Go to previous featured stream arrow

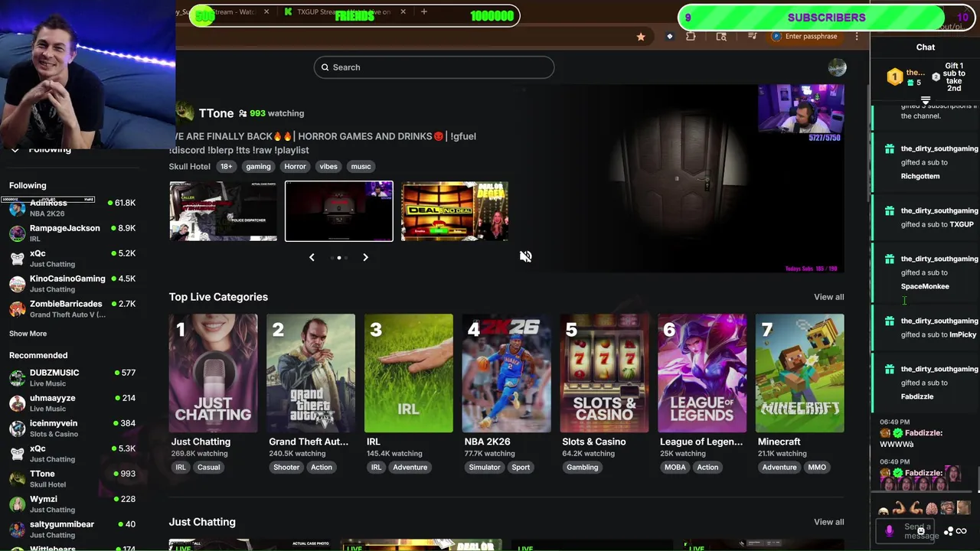(312, 257)
